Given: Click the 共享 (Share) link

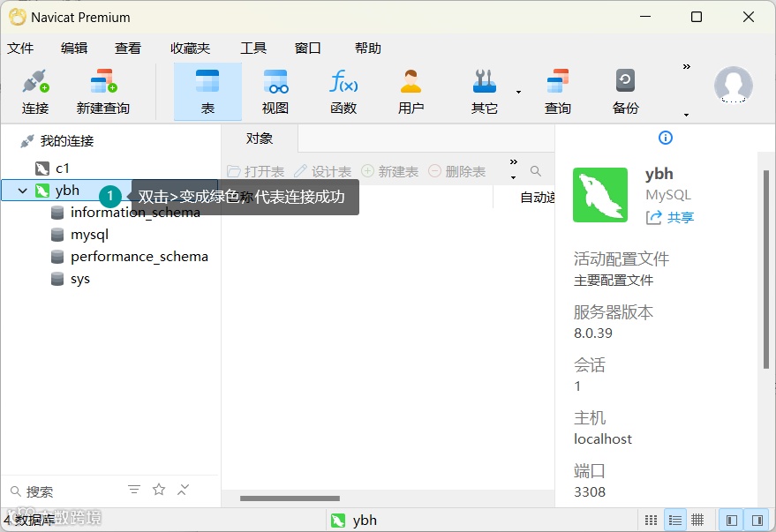Looking at the screenshot, I should (670, 217).
